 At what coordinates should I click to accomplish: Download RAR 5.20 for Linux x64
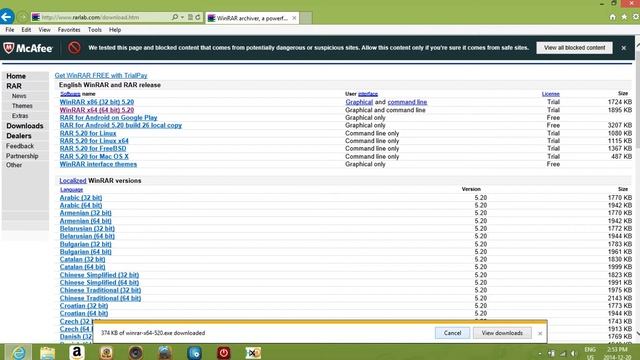tap(94, 141)
